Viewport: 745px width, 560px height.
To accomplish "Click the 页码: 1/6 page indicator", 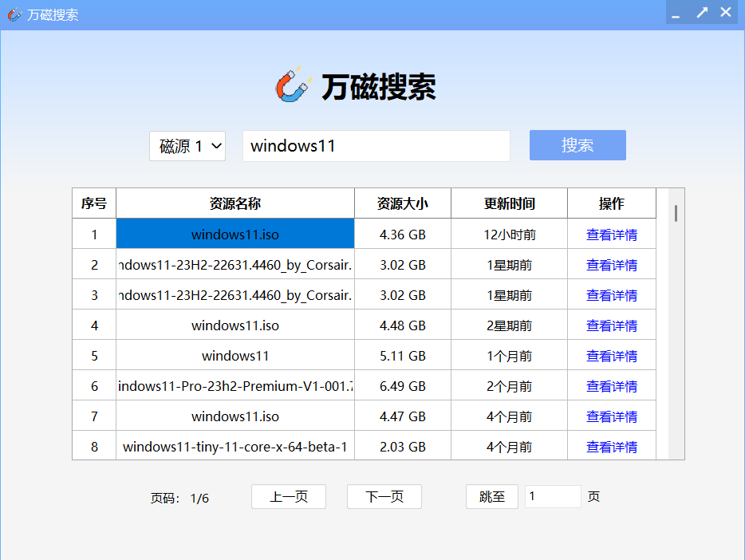I will point(179,498).
